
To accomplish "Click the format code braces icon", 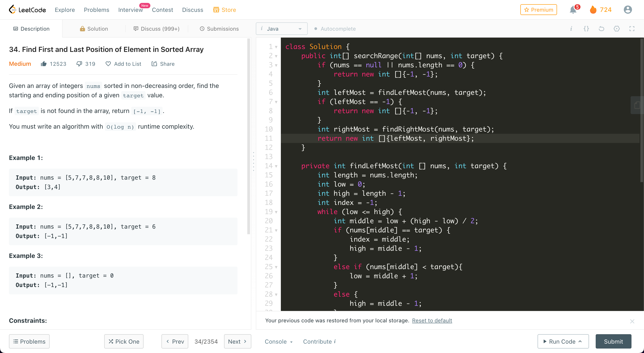I will (586, 28).
